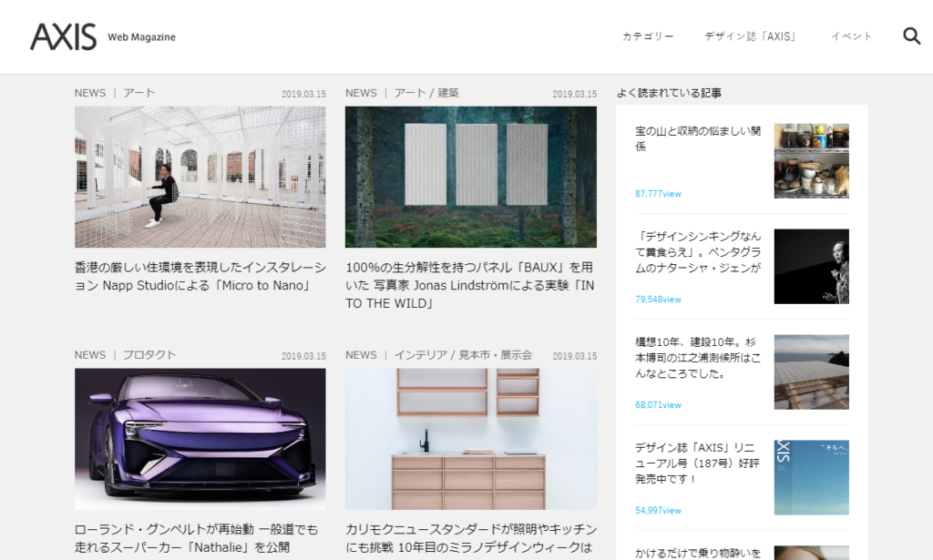Click NEWS label above the Karimoku article
The height and width of the screenshot is (560, 933).
click(x=361, y=355)
